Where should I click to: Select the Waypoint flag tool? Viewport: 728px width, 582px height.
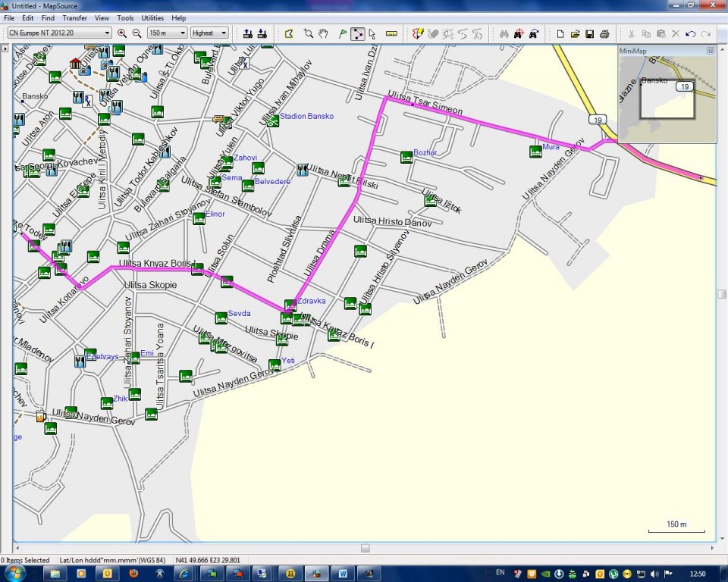343,33
